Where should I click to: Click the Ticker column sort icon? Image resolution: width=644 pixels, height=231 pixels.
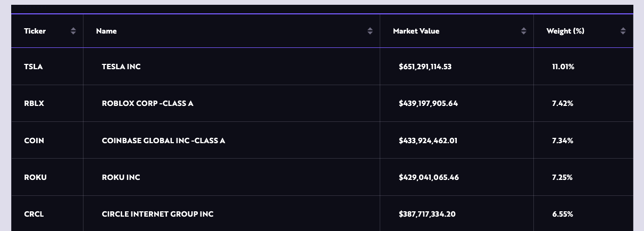tap(73, 31)
